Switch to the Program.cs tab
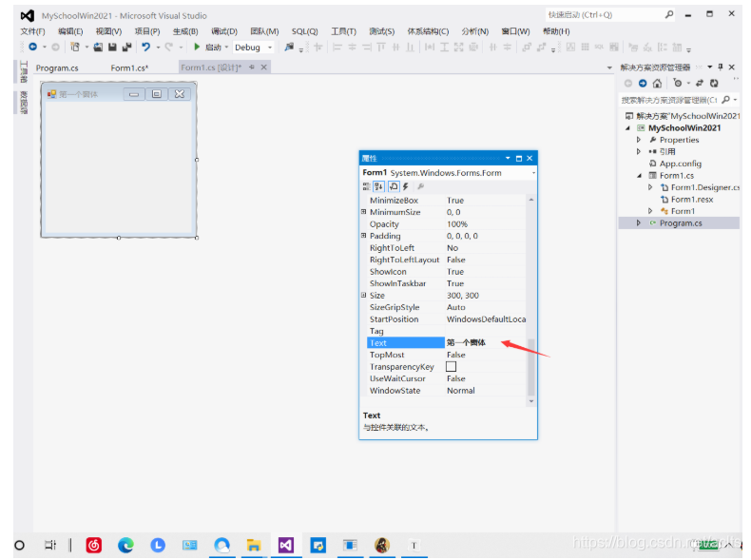751x560 pixels. (x=57, y=68)
